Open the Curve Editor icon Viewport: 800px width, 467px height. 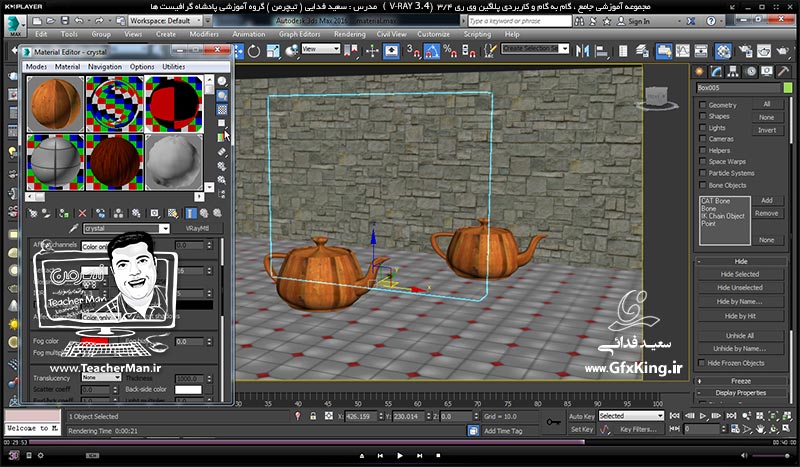(x=682, y=51)
